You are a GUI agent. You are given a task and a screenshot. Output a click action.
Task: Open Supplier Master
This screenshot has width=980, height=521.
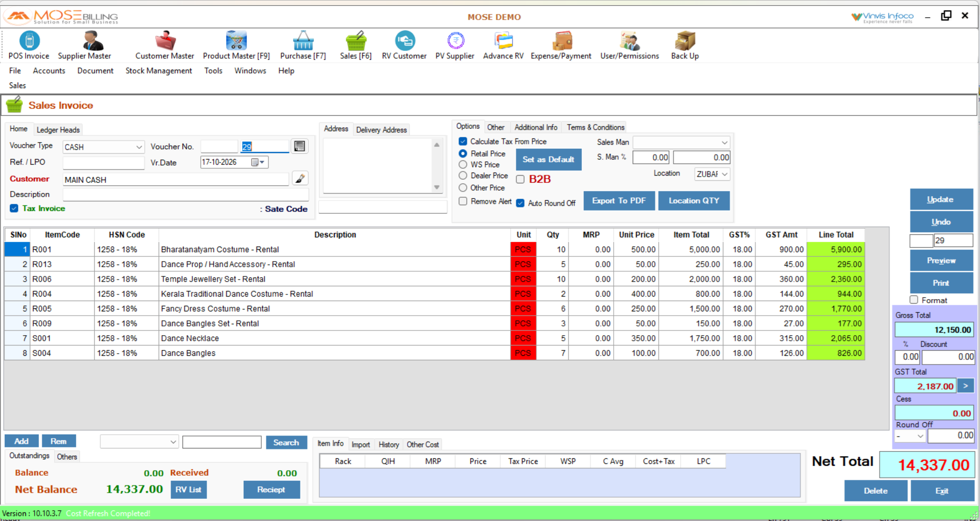coord(85,45)
